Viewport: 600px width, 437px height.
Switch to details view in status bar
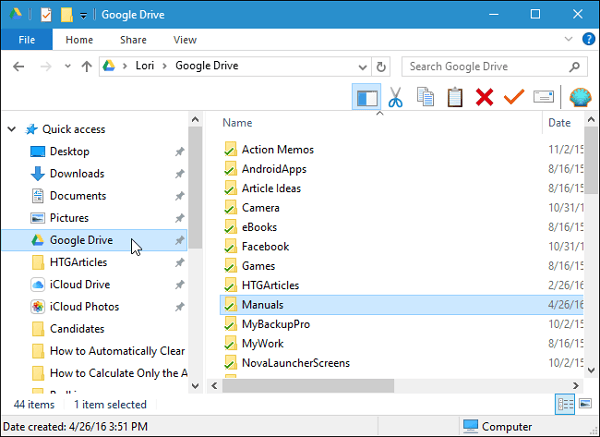click(x=564, y=403)
